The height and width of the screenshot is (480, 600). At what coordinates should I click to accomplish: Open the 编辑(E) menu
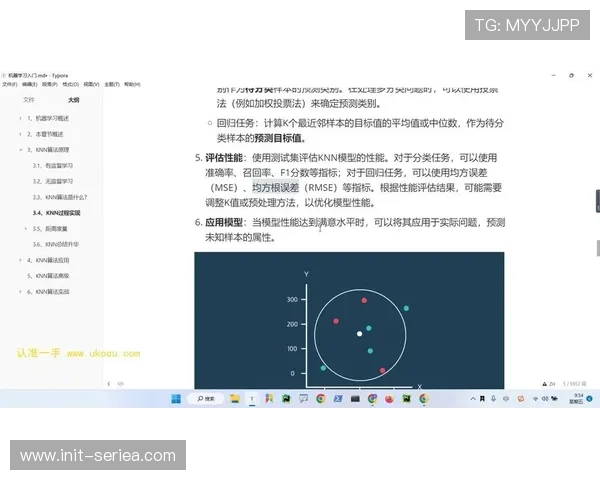pos(29,84)
